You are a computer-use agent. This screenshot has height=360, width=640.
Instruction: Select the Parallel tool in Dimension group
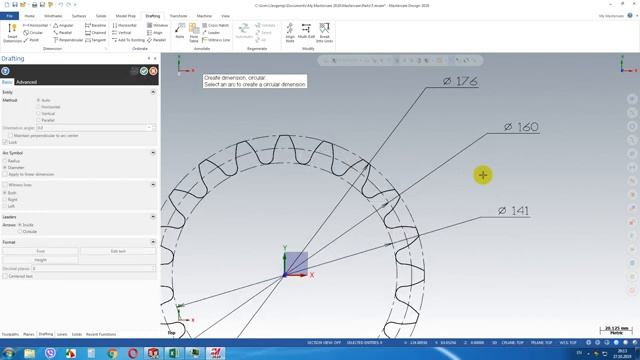point(62,33)
